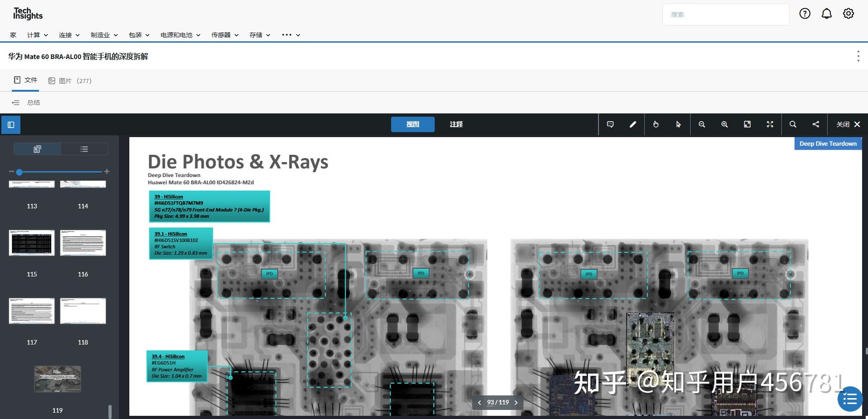Open the floating checklist button

pyautogui.click(x=850, y=399)
